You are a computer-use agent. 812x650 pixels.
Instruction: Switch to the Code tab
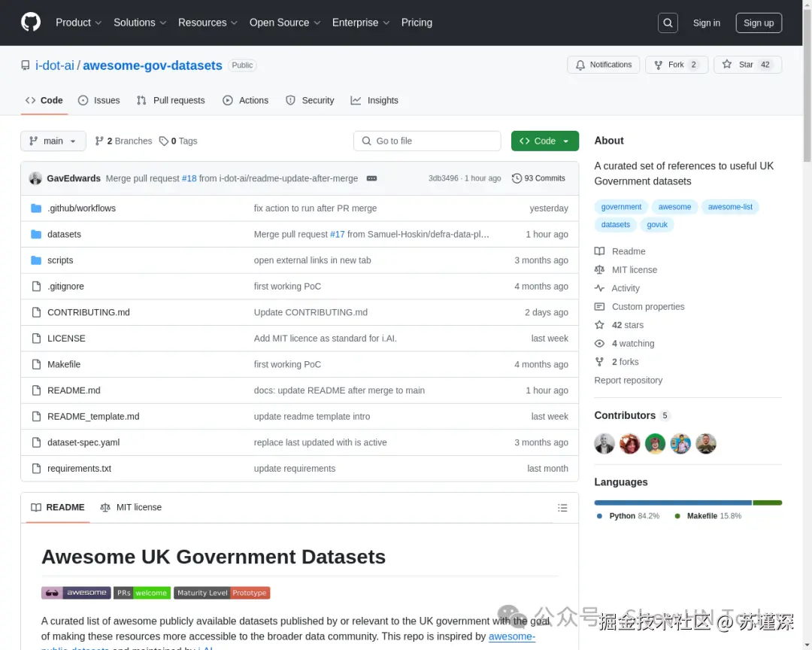click(x=44, y=101)
